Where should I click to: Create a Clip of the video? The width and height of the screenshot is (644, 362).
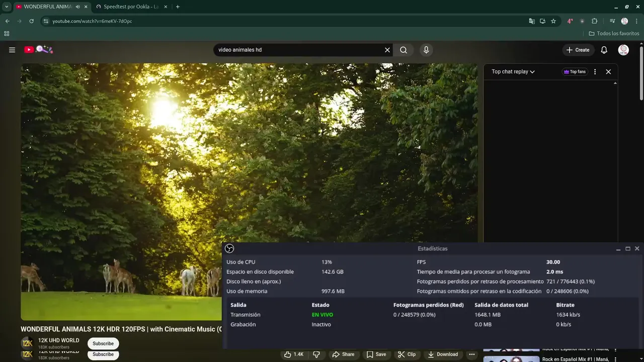coord(407,354)
